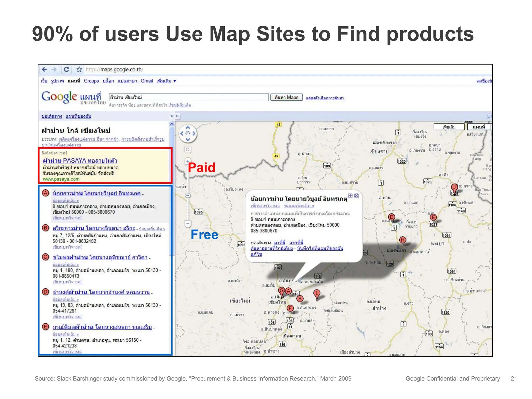
Task: Pan the map up with arrow
Action: [188, 128]
